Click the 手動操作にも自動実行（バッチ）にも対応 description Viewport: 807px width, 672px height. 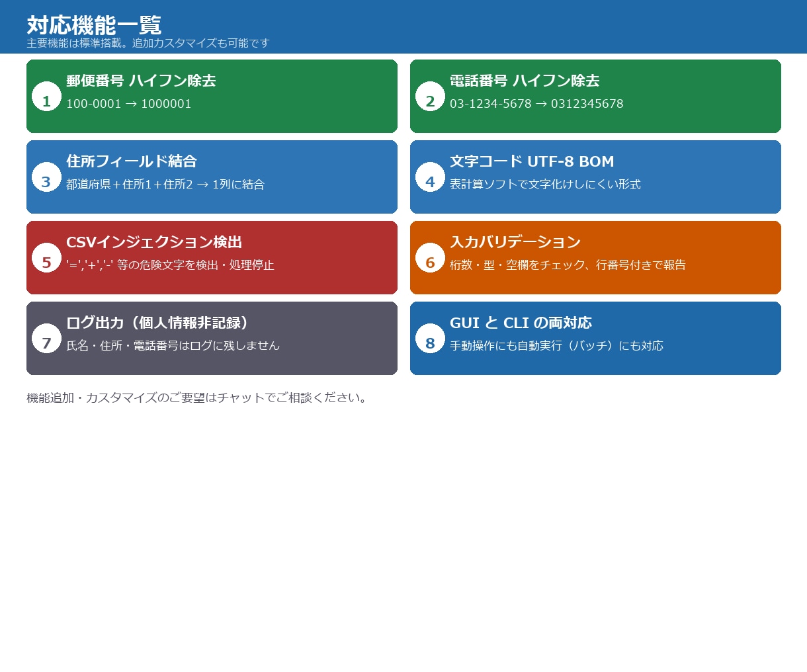click(x=556, y=346)
